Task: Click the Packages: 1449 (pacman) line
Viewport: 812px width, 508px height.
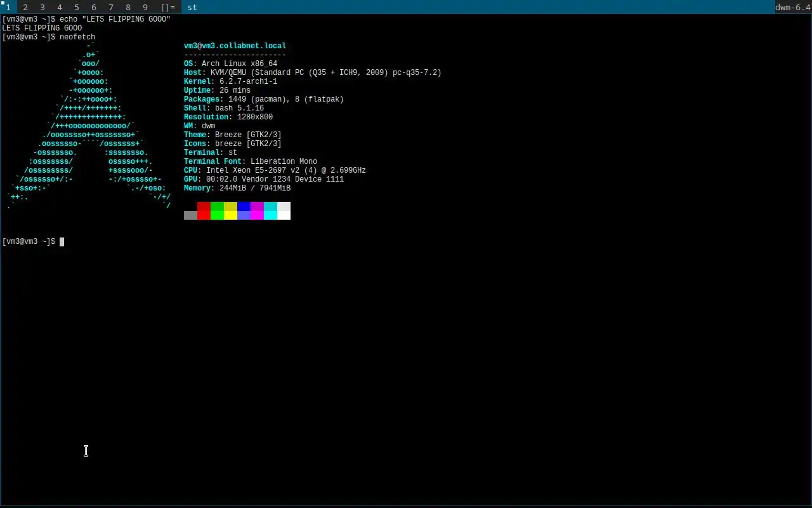Action: coord(264,99)
